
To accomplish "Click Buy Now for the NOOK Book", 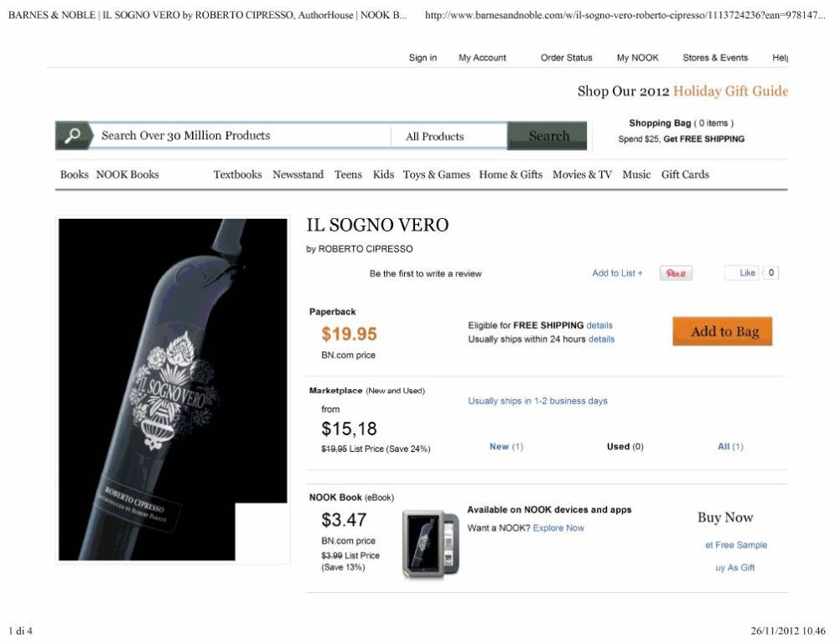I will pyautogui.click(x=725, y=517).
